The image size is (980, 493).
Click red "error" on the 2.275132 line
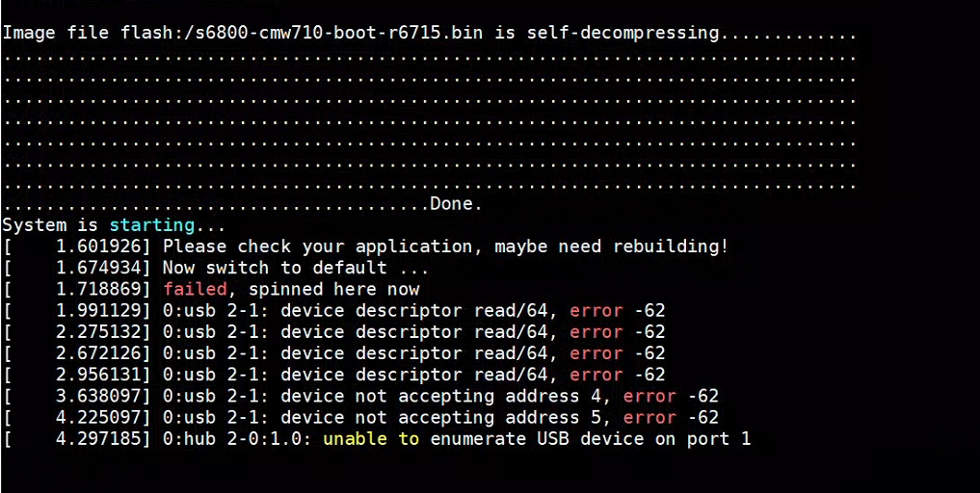596,332
